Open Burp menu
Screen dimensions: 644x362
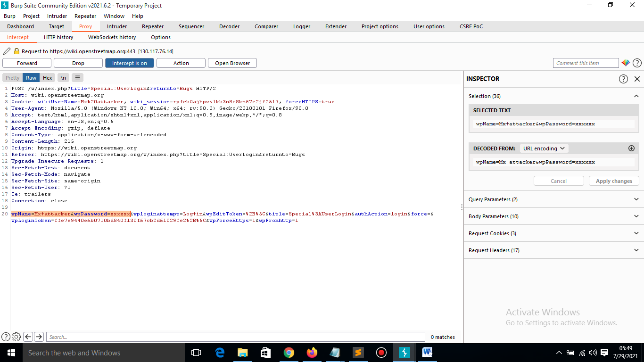click(x=9, y=16)
